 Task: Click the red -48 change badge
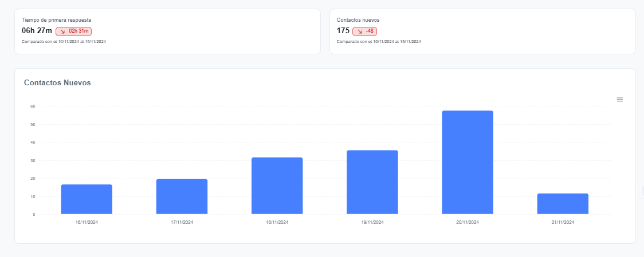click(365, 31)
